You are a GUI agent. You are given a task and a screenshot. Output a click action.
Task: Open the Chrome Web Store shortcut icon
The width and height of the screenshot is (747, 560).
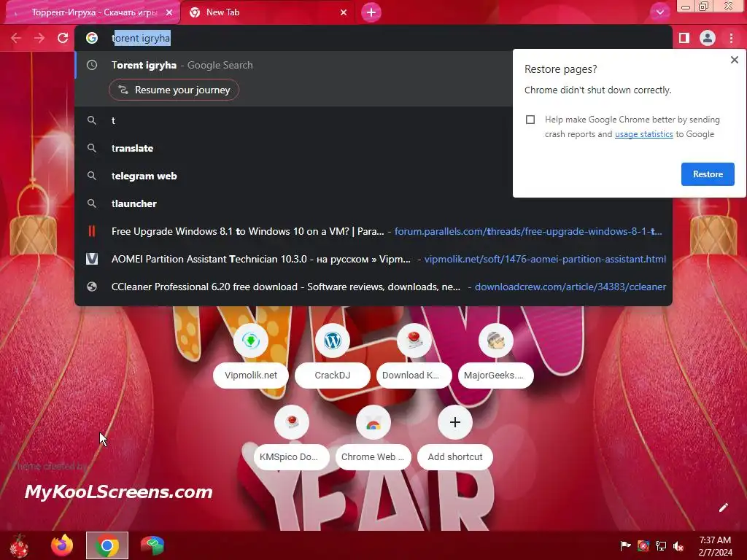click(x=373, y=422)
